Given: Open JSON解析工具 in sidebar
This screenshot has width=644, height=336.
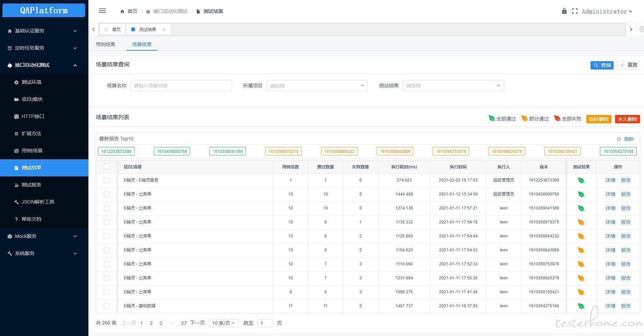Looking at the screenshot, I should point(44,202).
